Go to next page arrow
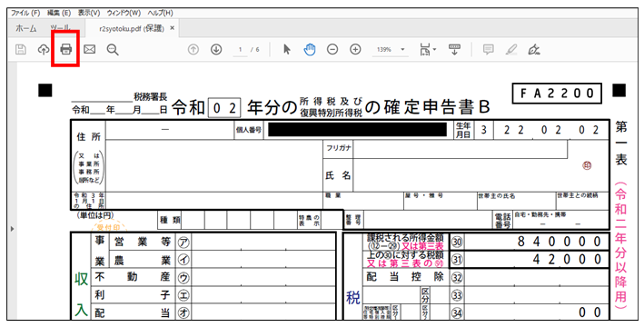This screenshot has height=327, width=644. tap(216, 50)
